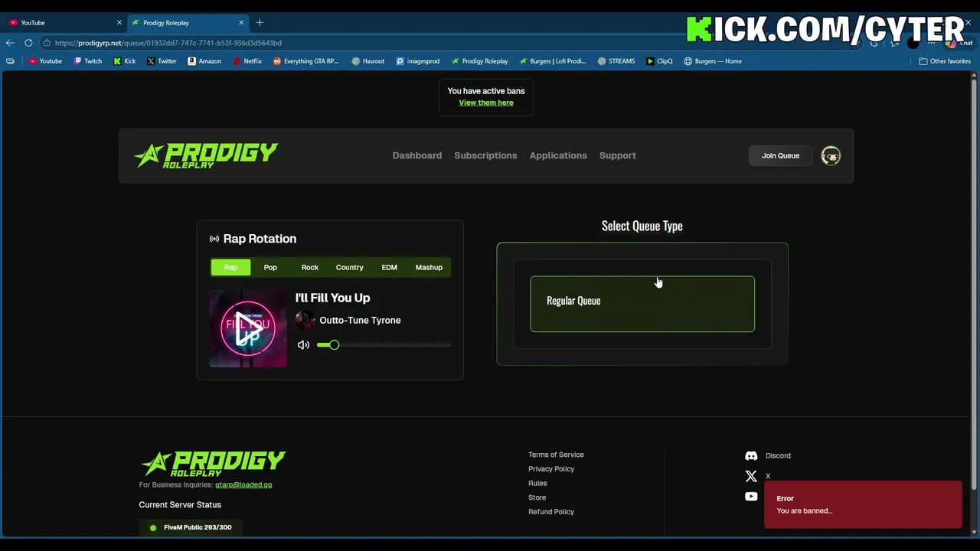The height and width of the screenshot is (551, 980).
Task: Switch to the YouTube browser tab
Action: (64, 22)
